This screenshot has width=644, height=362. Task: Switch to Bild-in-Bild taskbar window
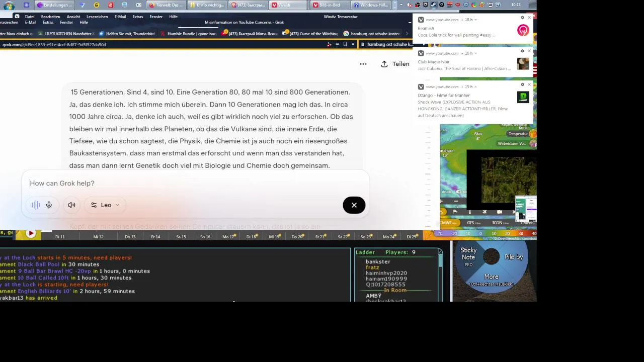[x=329, y=5]
